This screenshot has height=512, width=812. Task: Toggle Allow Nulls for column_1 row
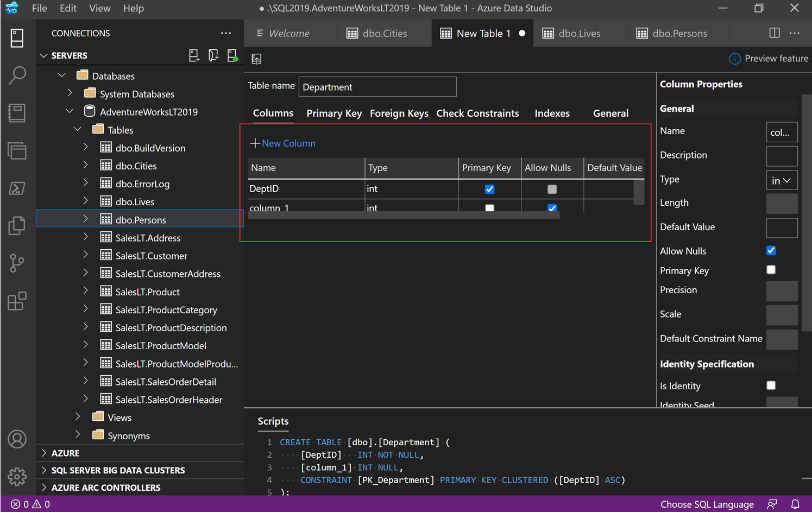click(x=552, y=208)
